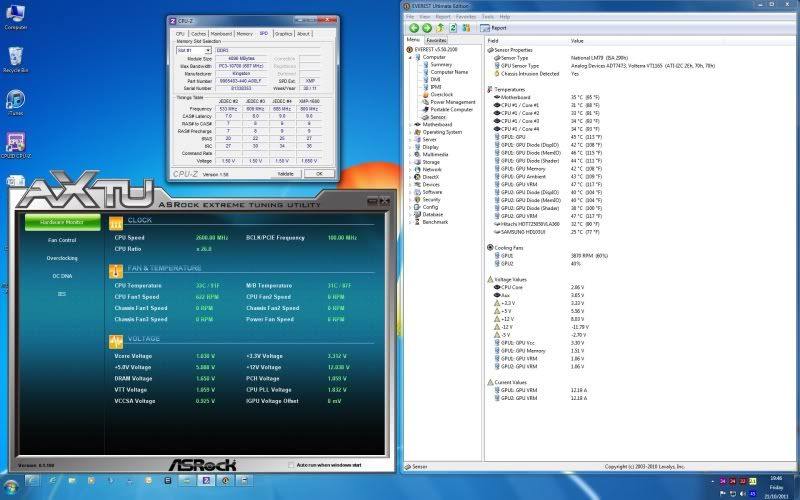Screen dimensions: 800x500
Task: Select the Chassis Intrusion Detected row
Action: pos(537,74)
